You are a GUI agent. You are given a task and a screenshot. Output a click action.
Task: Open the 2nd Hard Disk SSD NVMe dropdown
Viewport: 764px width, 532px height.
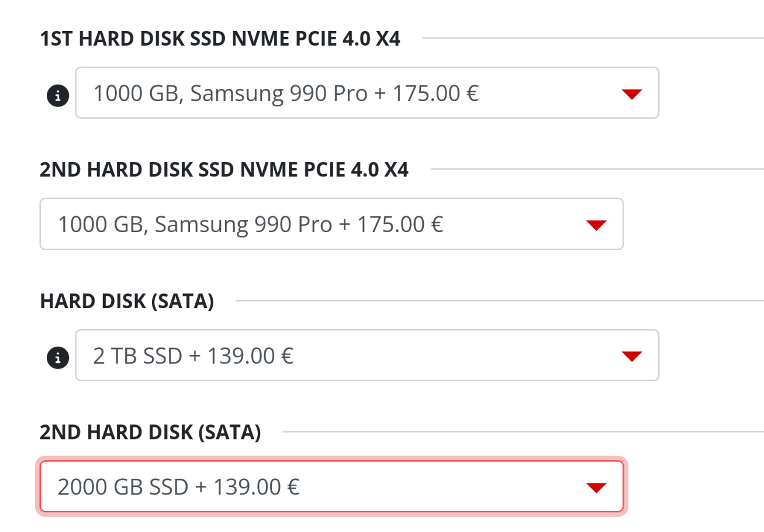(331, 224)
